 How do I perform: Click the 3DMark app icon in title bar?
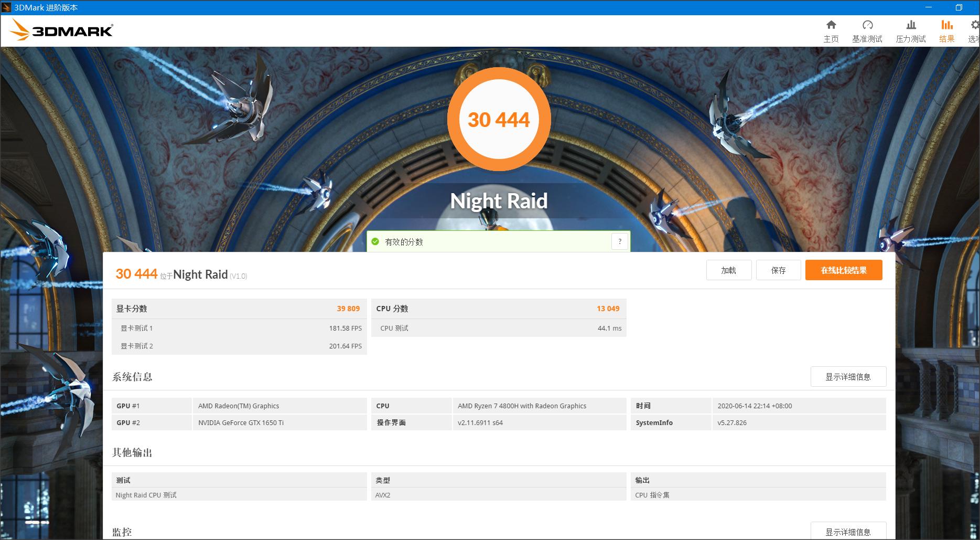pyautogui.click(x=6, y=7)
